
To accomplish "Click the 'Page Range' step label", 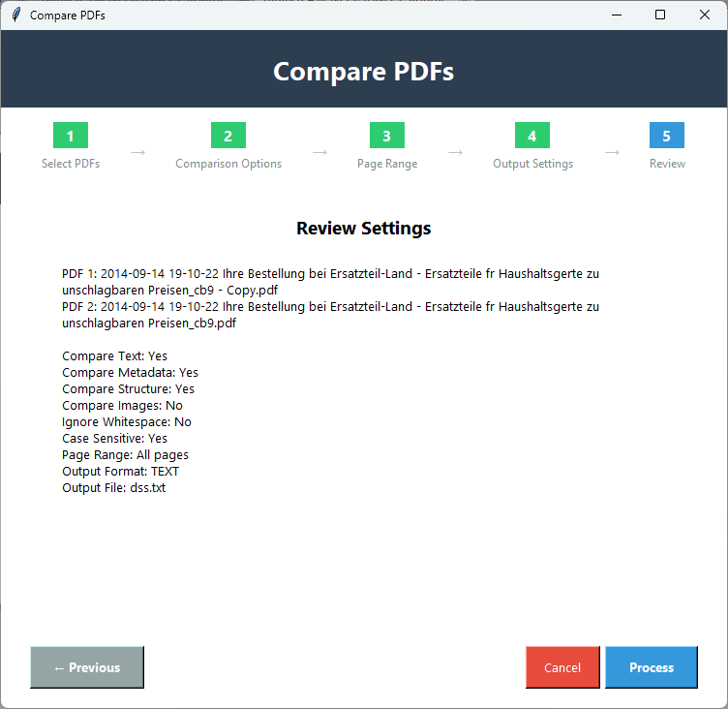I will pyautogui.click(x=387, y=164).
